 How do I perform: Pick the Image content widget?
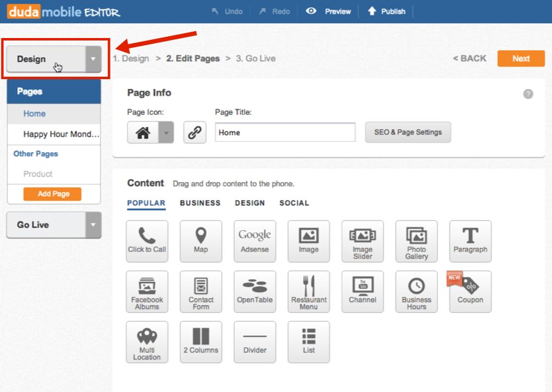click(x=309, y=241)
